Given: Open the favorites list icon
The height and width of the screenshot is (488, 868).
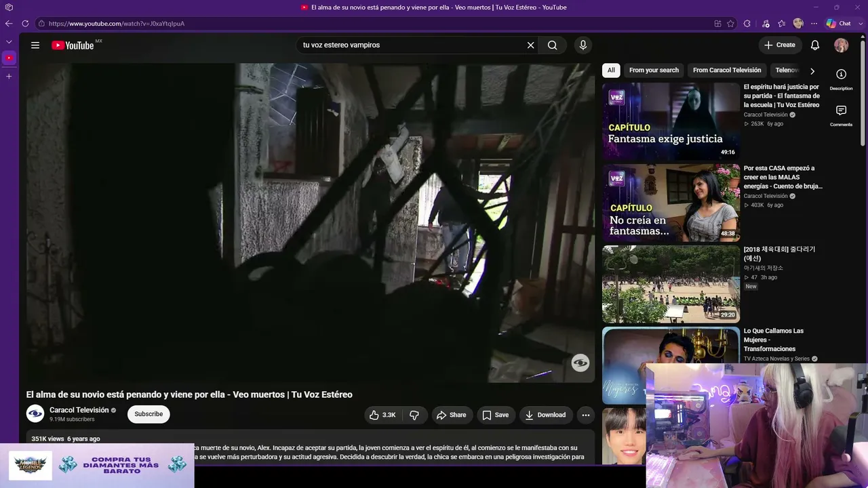Looking at the screenshot, I should click(x=782, y=24).
